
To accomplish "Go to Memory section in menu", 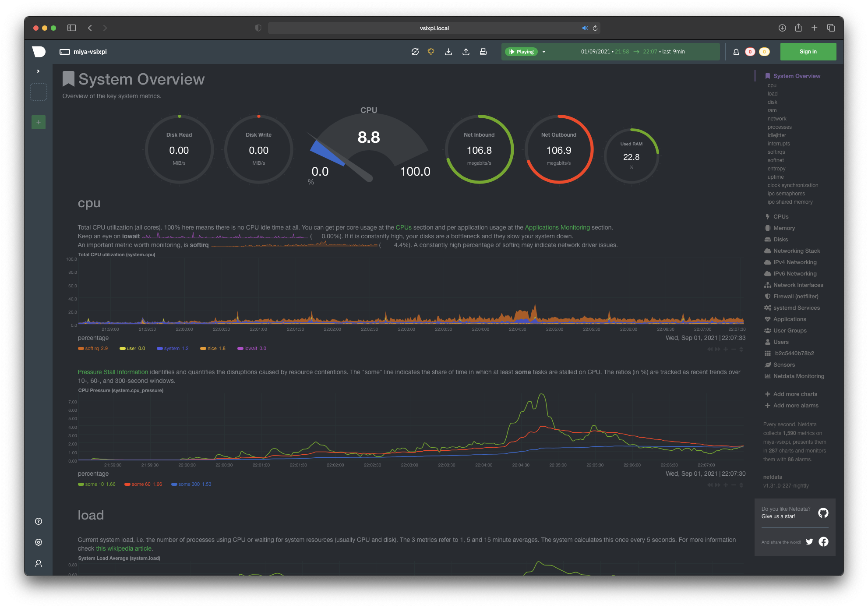I will 783,228.
